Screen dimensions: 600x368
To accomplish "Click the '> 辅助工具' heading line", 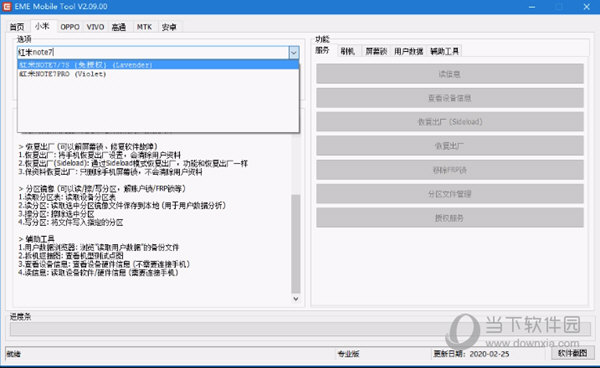I will point(36,239).
